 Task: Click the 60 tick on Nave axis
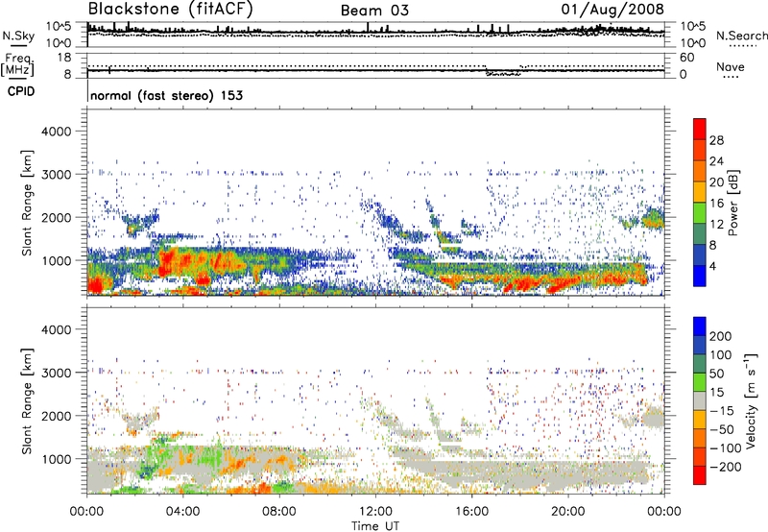click(x=686, y=58)
